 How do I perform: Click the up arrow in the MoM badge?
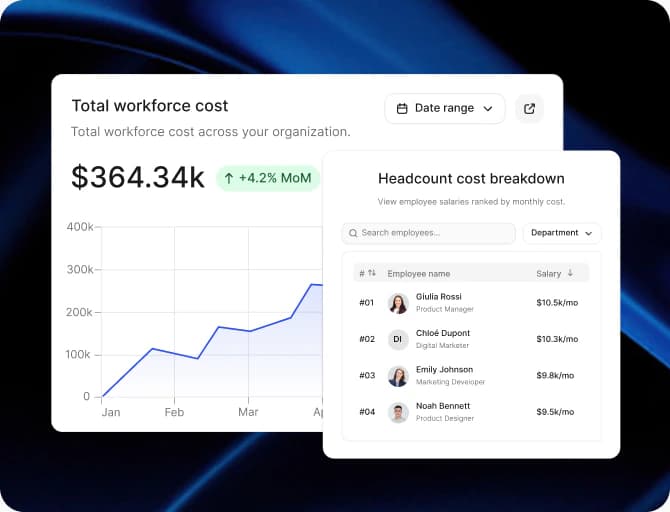[229, 178]
